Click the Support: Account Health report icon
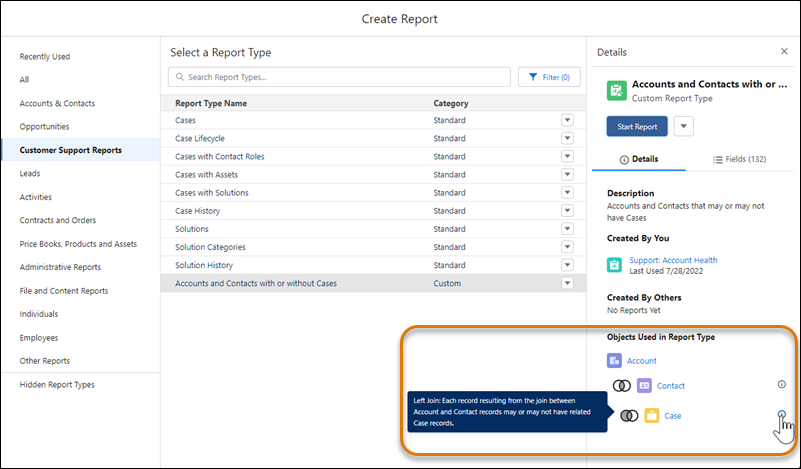Screen dimensions: 801x469 tap(615, 265)
